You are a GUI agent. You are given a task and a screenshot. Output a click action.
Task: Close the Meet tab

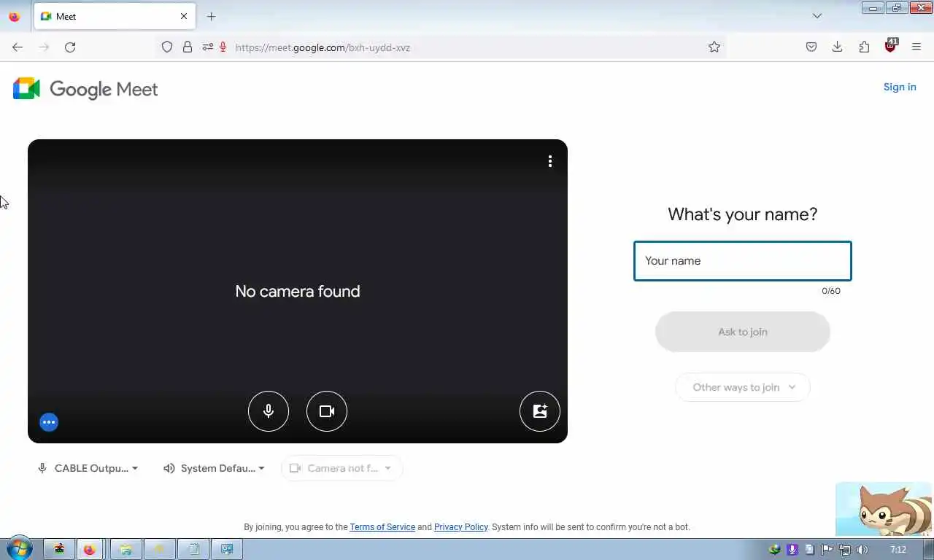184,16
